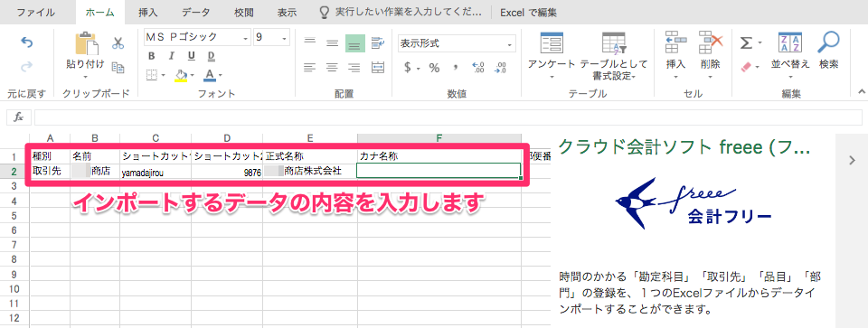
Task: Apply the yellow fill color
Action: click(181, 75)
